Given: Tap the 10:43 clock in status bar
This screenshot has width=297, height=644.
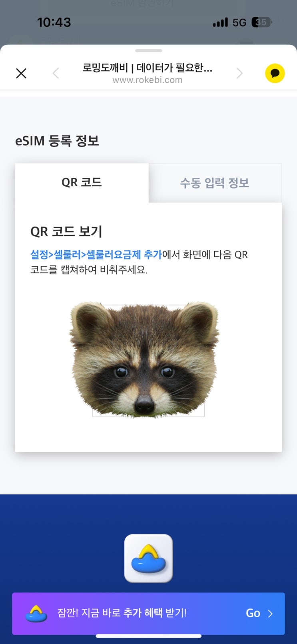Looking at the screenshot, I should 54,22.
